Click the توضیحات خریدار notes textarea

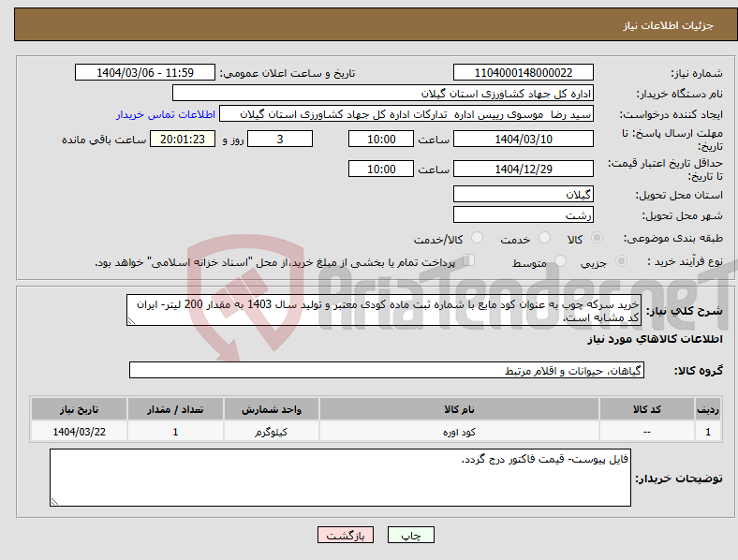(340, 478)
